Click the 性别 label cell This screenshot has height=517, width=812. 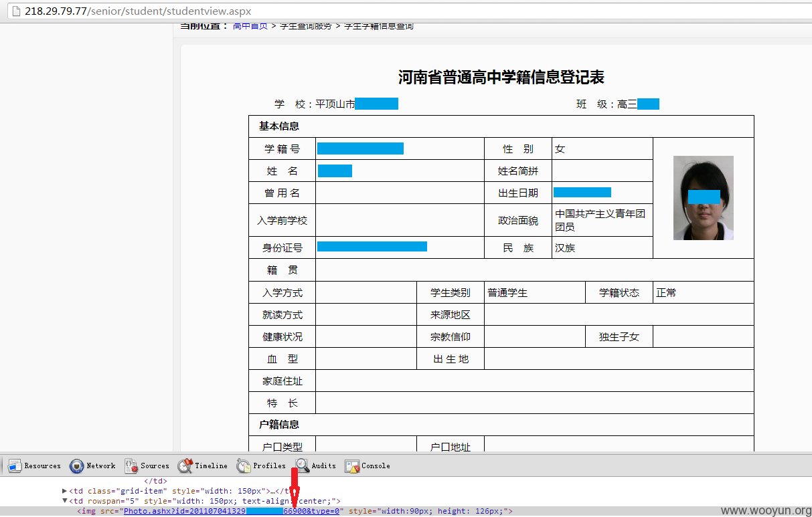pyautogui.click(x=518, y=148)
